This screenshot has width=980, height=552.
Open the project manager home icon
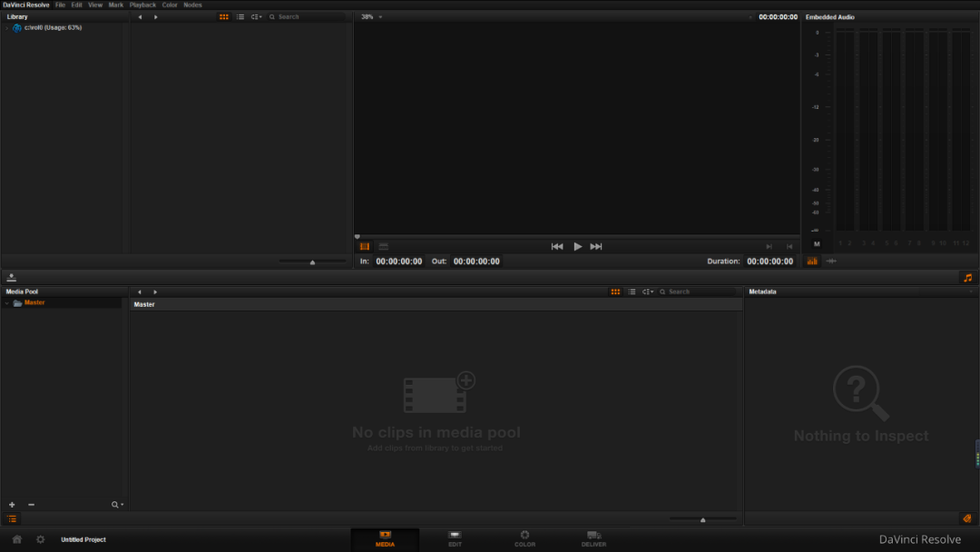coord(17,539)
